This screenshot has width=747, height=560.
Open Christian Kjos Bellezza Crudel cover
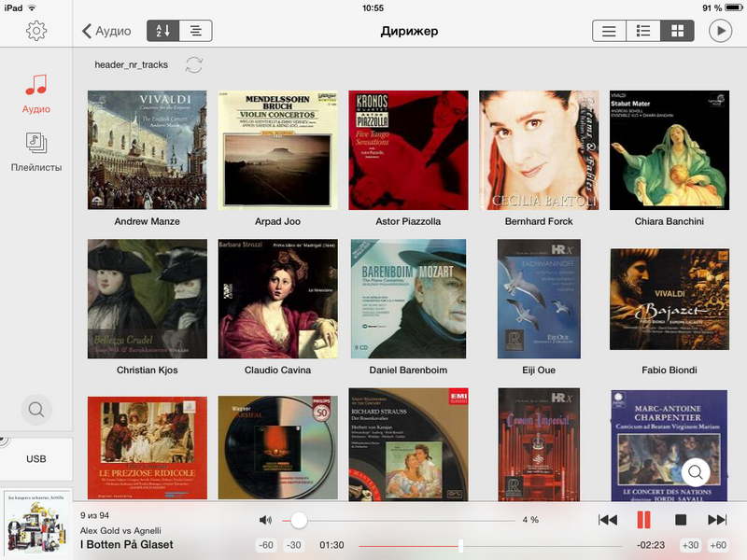148,299
